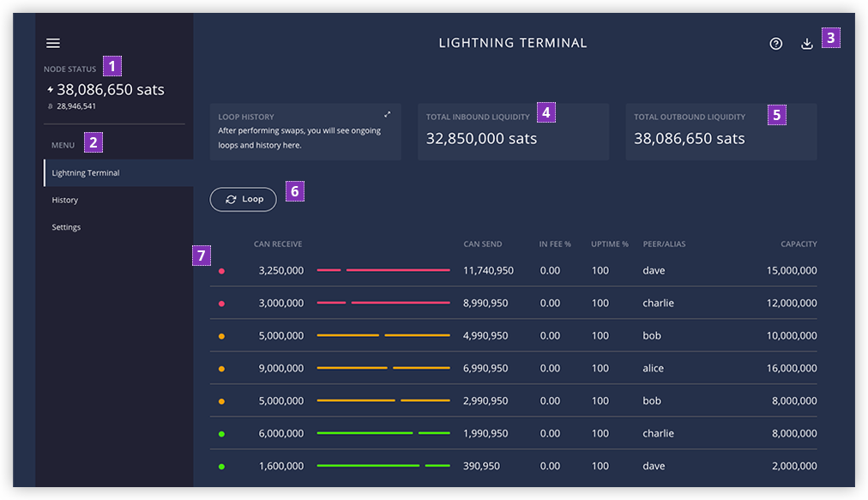Maximize the Loop History panel

pos(388,115)
